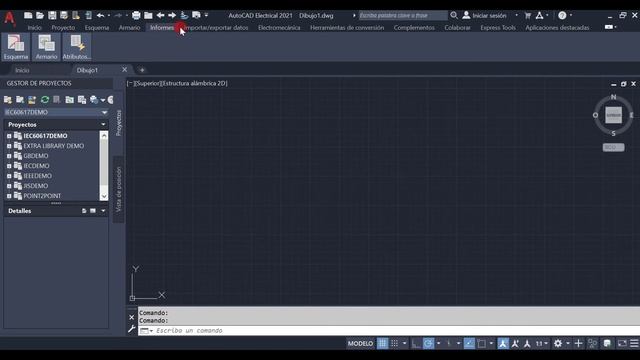
Task: Click the Redo arrow icon
Action: pyautogui.click(x=118, y=16)
